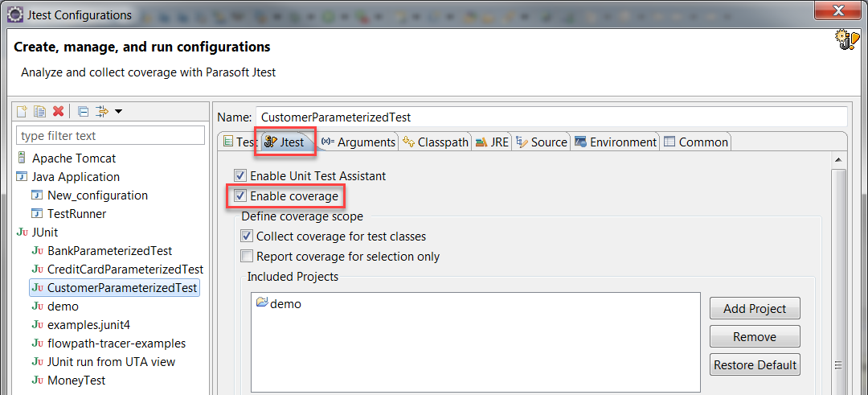
Task: Open the Source tab
Action: pos(542,142)
